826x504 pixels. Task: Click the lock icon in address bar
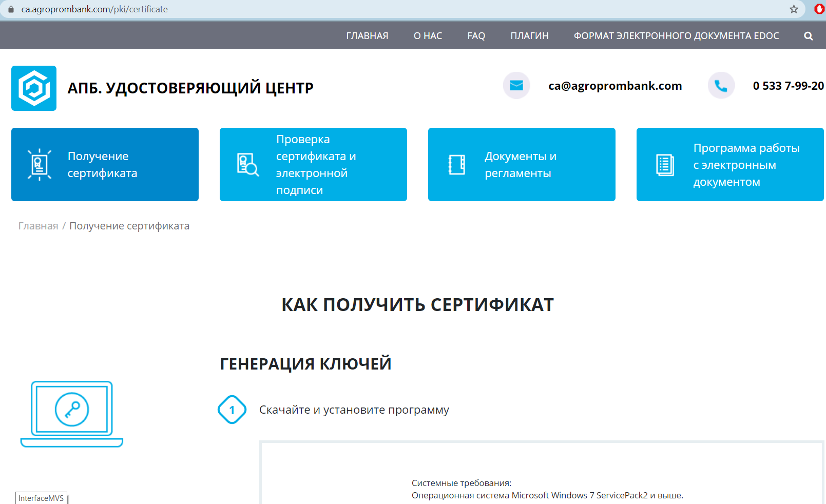click(x=11, y=9)
